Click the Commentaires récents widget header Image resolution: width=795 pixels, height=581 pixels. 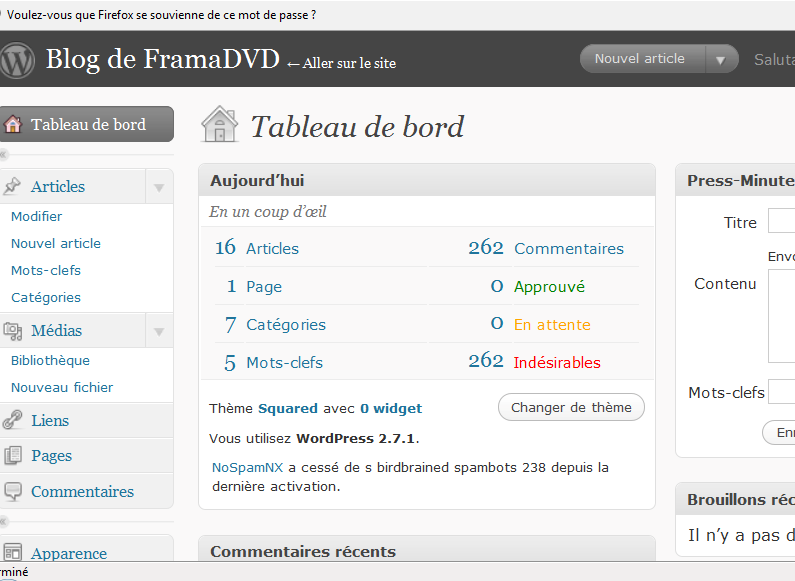click(x=427, y=549)
